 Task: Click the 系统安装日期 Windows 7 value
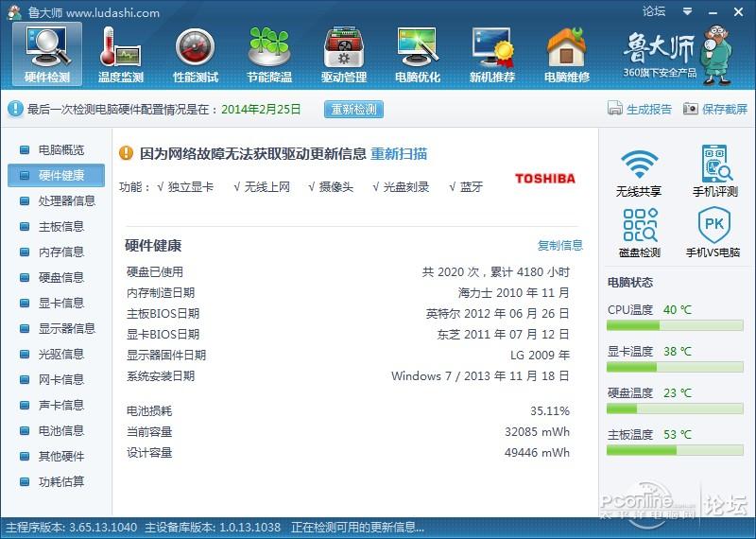point(480,376)
